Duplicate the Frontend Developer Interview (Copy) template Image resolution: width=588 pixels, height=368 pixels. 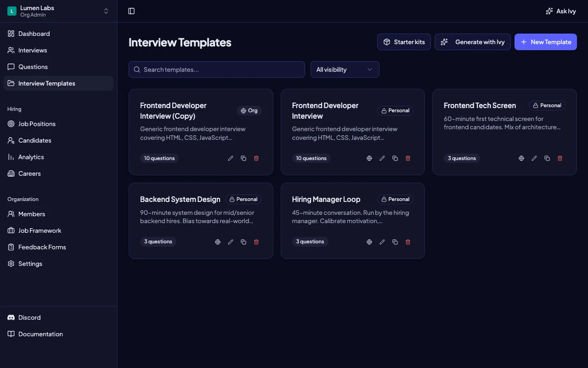pos(243,158)
